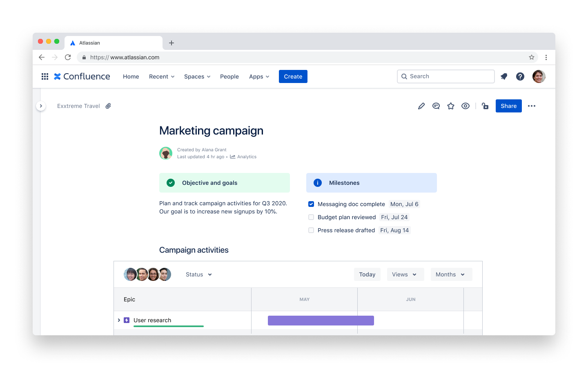The width and height of the screenshot is (588, 368).
Task: View attachments via the paperclip icon
Action: 108,105
